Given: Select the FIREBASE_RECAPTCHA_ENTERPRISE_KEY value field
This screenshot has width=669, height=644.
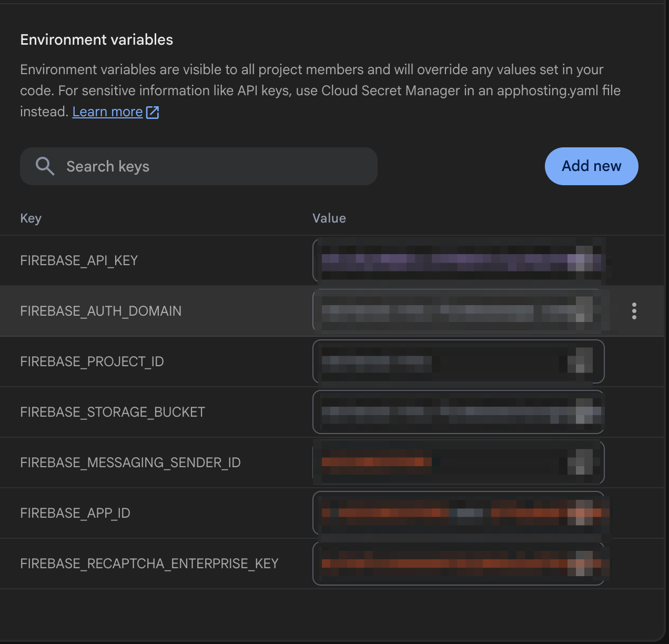Looking at the screenshot, I should 459,563.
